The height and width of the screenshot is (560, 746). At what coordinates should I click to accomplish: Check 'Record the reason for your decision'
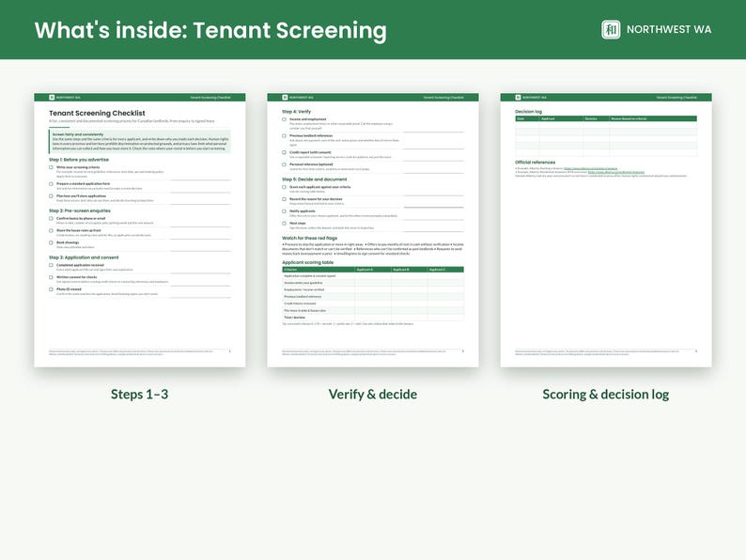284,199
